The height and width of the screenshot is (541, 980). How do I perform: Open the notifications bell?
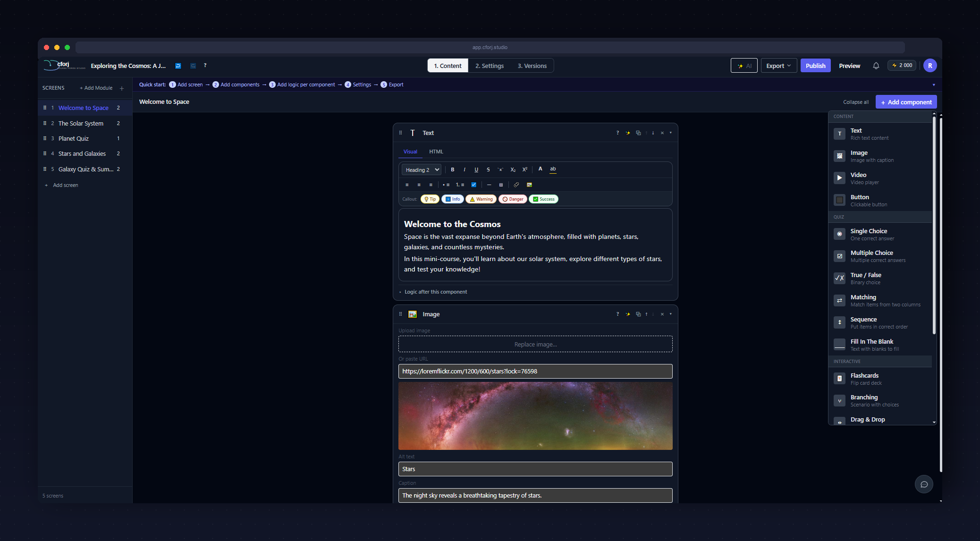876,66
